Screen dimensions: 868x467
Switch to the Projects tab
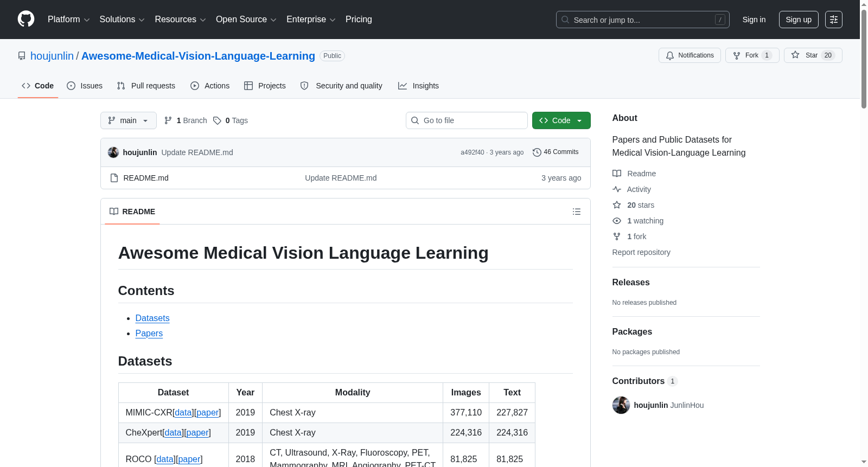coord(265,86)
